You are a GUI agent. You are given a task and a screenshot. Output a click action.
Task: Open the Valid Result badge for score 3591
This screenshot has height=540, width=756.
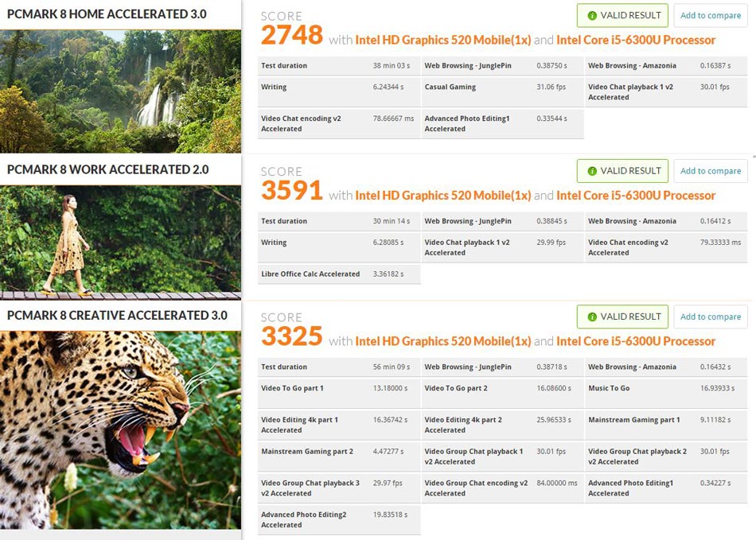coord(622,171)
